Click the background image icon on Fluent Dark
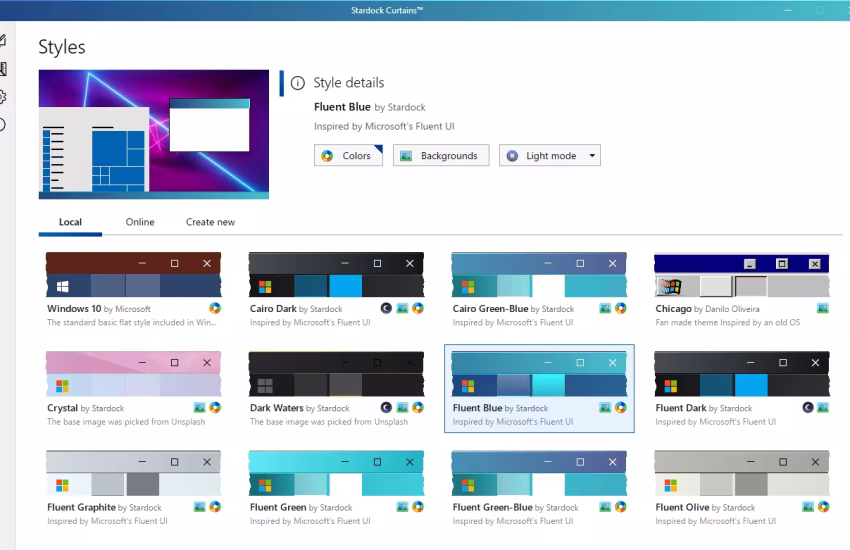850x550 pixels. click(823, 407)
